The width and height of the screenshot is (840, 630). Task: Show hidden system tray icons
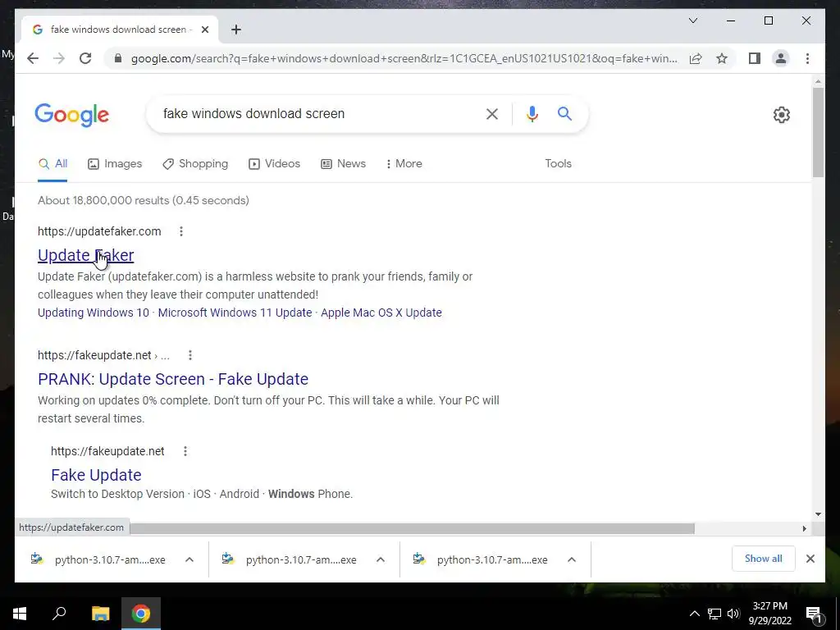click(694, 614)
